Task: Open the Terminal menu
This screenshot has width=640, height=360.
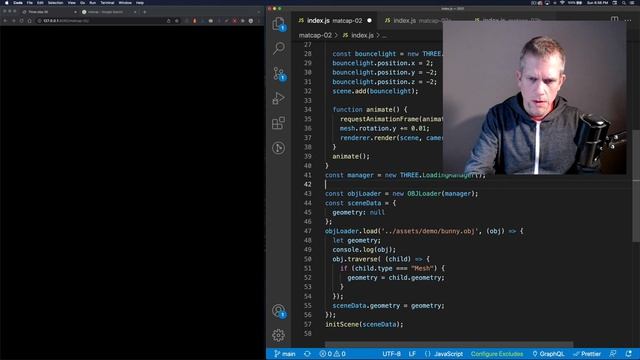Action: coord(107,2)
